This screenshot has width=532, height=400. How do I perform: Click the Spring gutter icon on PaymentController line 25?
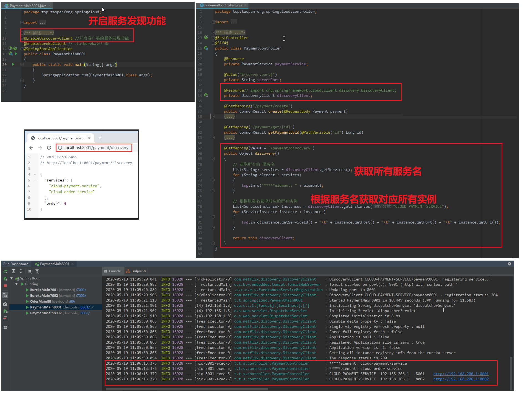point(206,48)
